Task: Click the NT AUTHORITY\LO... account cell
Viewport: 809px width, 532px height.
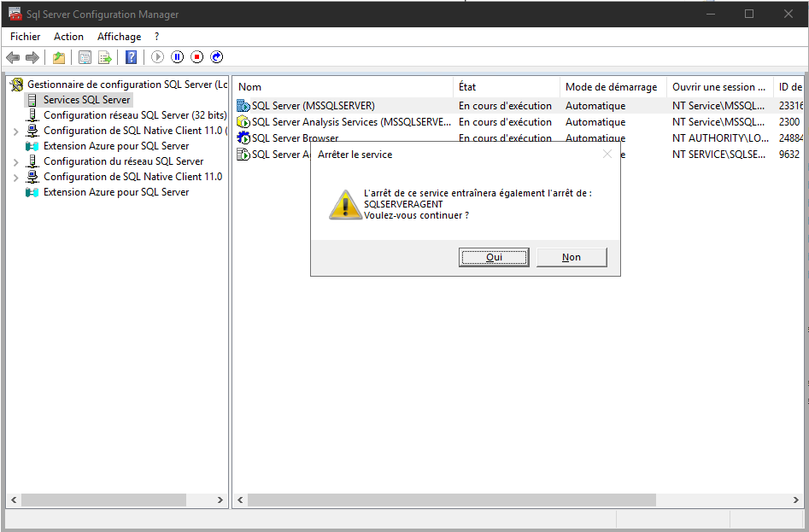Action: tap(721, 138)
